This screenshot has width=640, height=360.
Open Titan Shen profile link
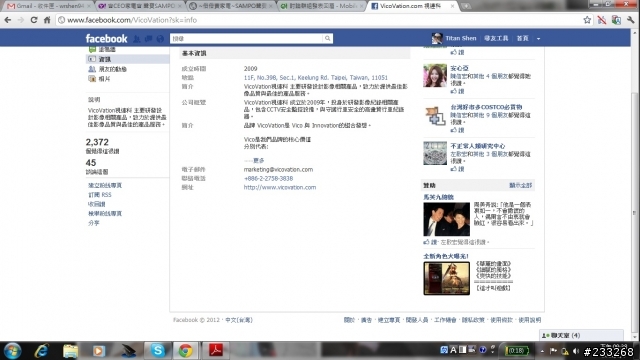tap(460, 38)
